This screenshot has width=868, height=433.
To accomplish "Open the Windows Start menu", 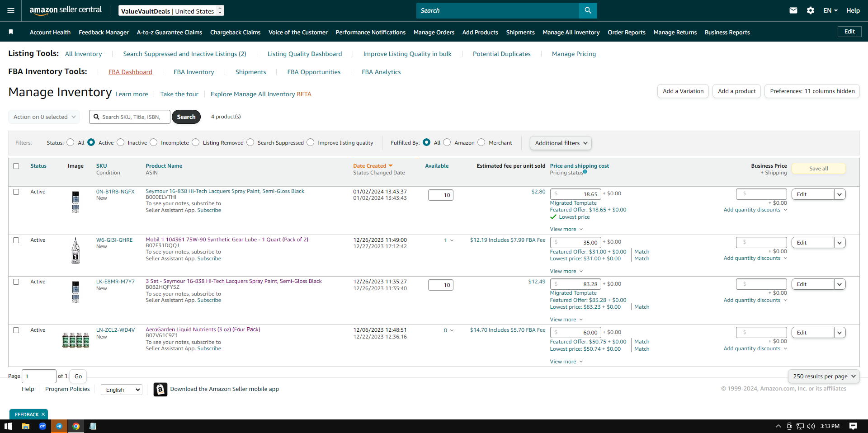I will point(8,426).
